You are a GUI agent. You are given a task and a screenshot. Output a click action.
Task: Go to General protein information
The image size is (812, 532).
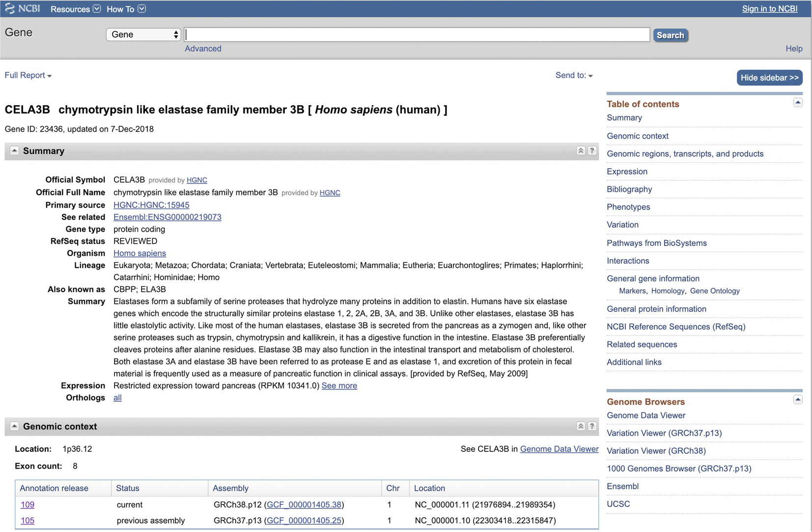click(x=656, y=309)
